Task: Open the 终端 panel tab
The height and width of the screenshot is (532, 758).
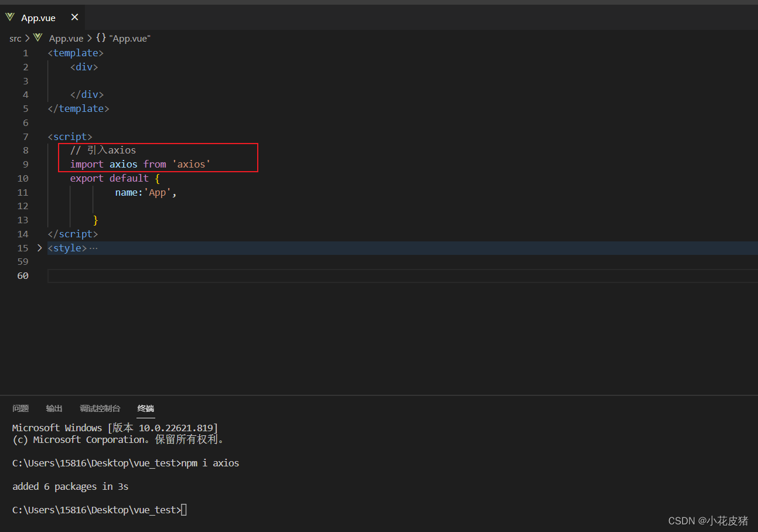Action: coord(146,408)
